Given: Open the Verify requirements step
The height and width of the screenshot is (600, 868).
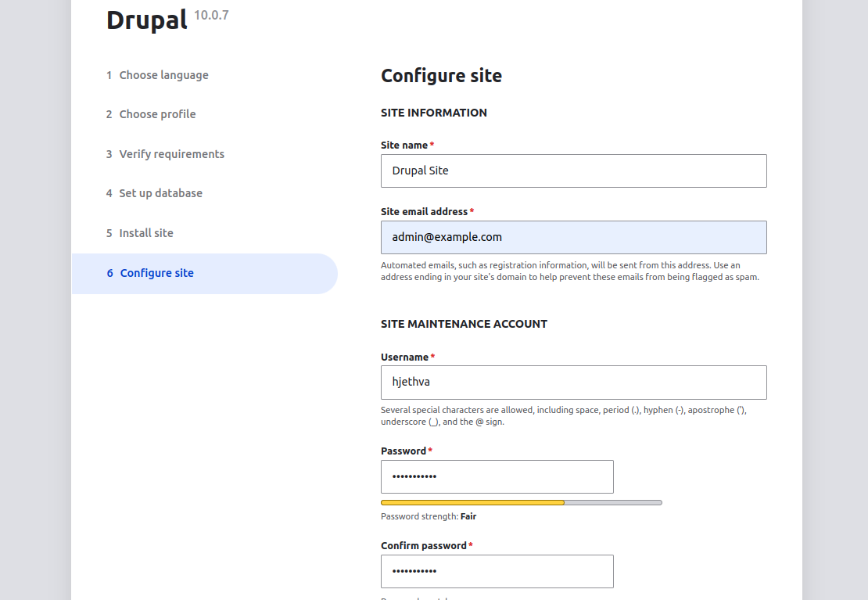Looking at the screenshot, I should tap(171, 154).
